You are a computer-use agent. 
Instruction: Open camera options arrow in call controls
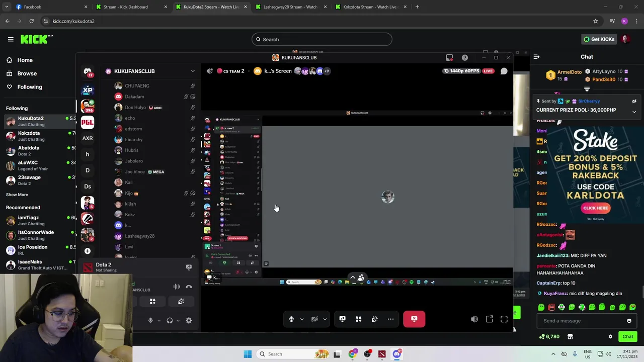coord(325,319)
